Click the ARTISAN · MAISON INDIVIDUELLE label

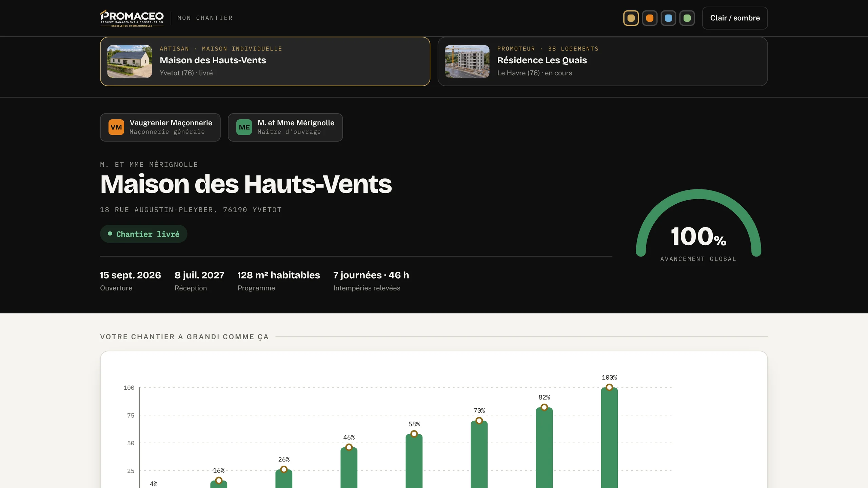pyautogui.click(x=221, y=49)
